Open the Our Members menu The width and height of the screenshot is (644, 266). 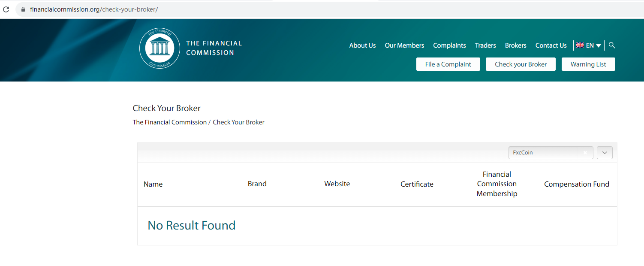point(404,45)
